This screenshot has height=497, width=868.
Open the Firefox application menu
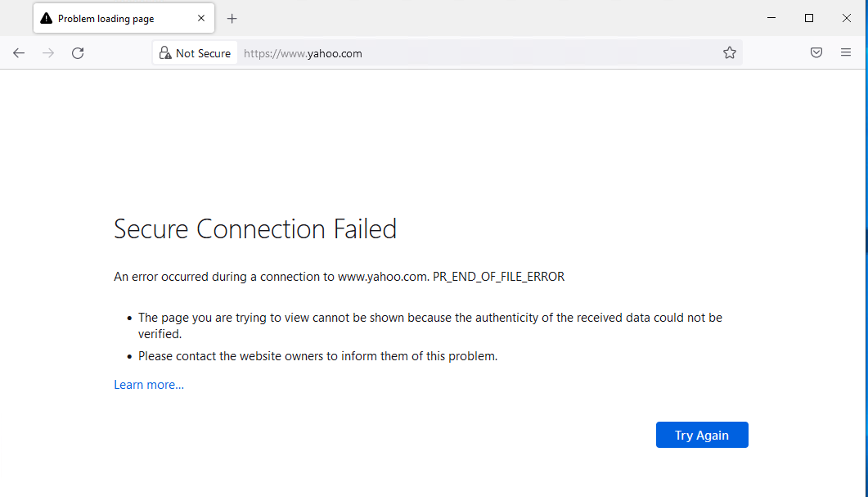coord(846,53)
